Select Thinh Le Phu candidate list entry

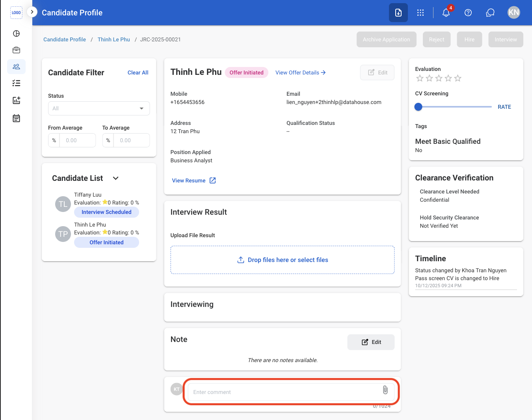97,234
